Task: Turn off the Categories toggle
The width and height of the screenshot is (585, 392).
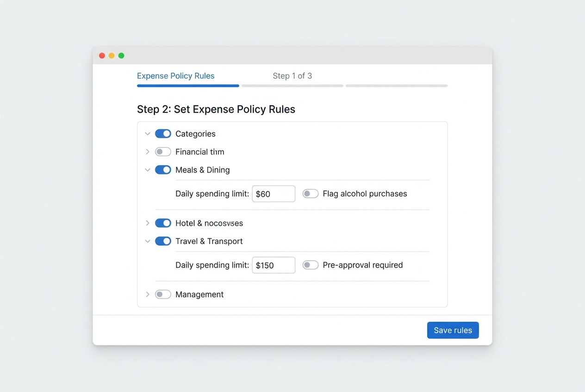Action: 163,134
